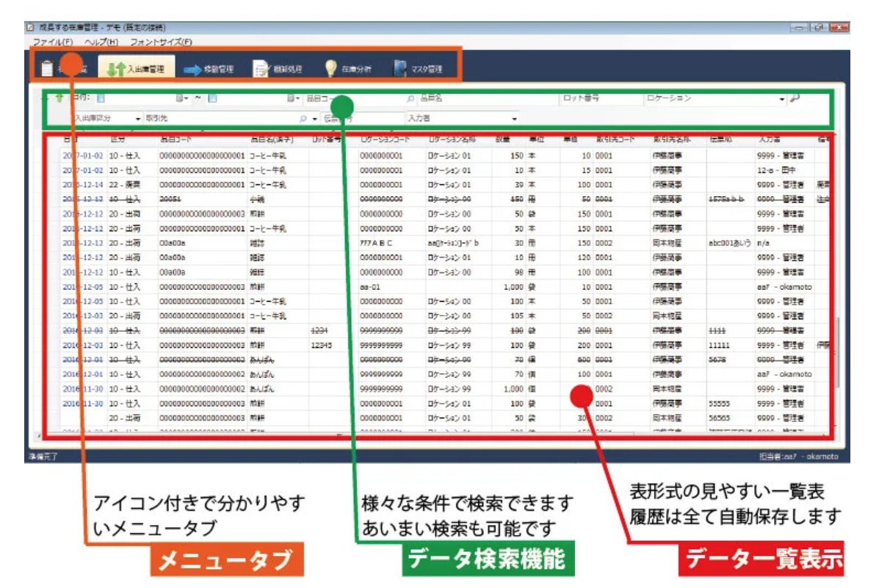
Task: Click the green arrows 入出庫管理 tab icon
Action: [115, 69]
